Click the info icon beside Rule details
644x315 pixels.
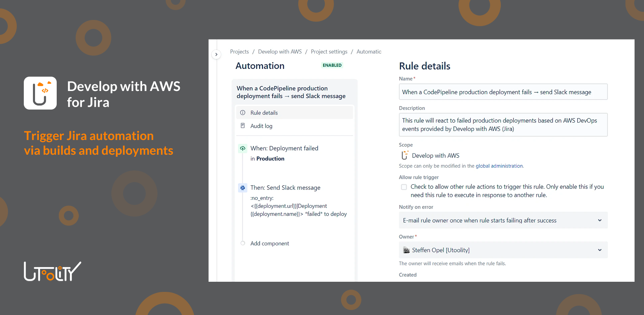pos(243,112)
